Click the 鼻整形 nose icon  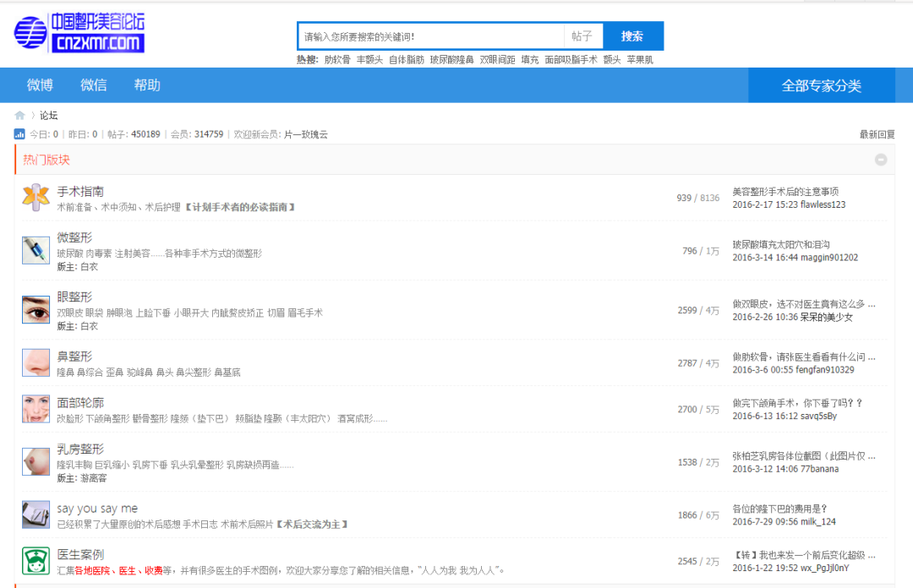36,362
